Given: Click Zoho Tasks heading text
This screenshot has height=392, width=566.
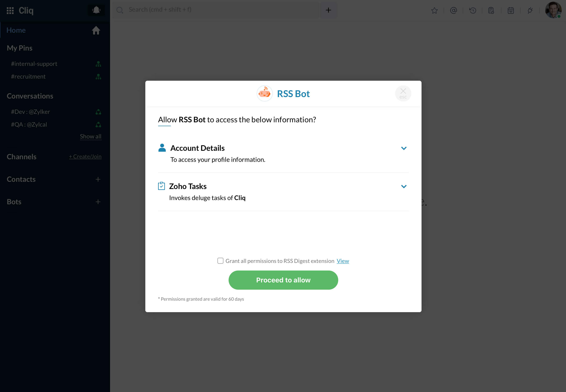Looking at the screenshot, I should (188, 186).
